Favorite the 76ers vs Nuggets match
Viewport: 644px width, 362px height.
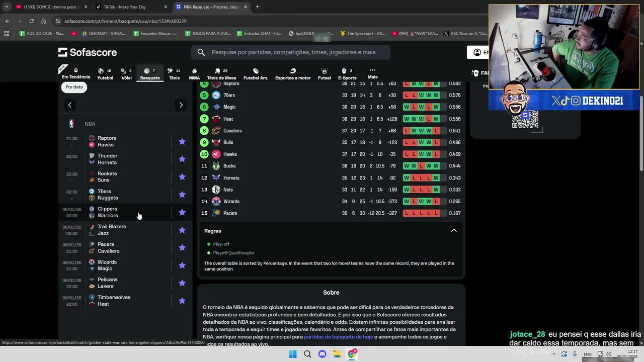coord(182,195)
